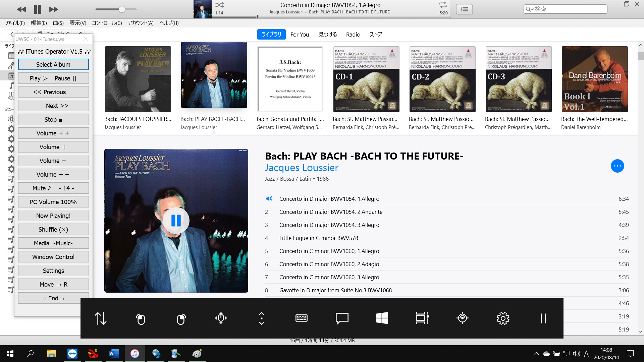Click Windows logo icon in remote toolbar
Image resolution: width=644 pixels, height=362 pixels.
pos(382,318)
